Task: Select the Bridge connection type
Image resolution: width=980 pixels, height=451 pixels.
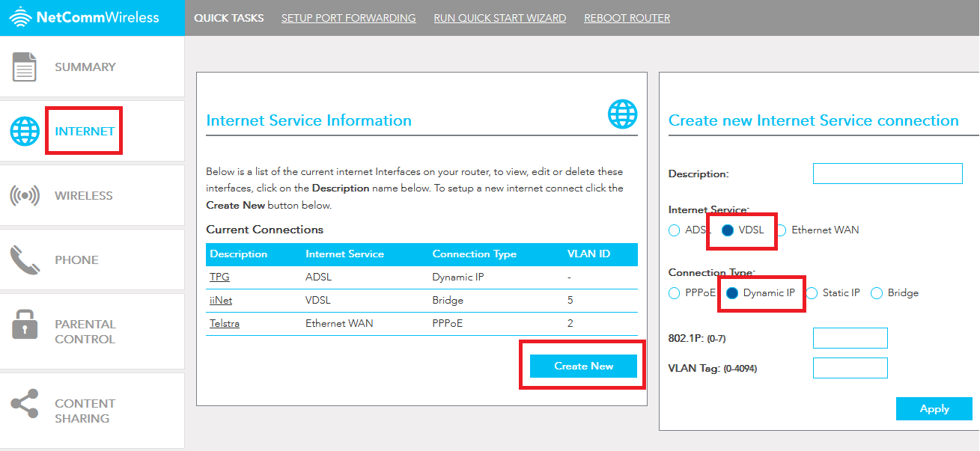Action: pos(876,292)
